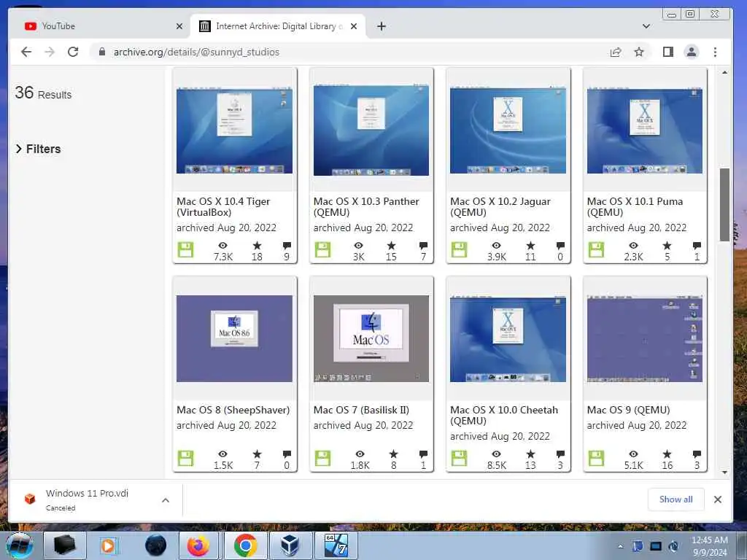Click title Mac OS X 10.4 Tiger (VirtualBox)
Screen dimensions: 747x560
tap(223, 207)
